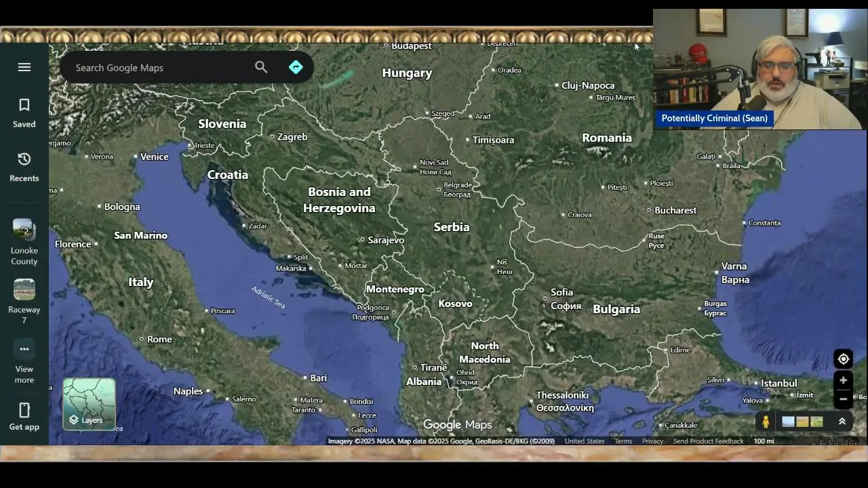Click the Bosnia and Herzegovina label
The width and height of the screenshot is (868, 488).
(x=339, y=200)
